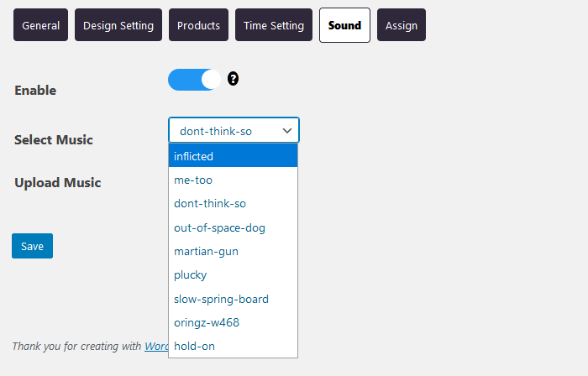This screenshot has width=588, height=376.
Task: Collapse the Select Music dropdown
Action: click(234, 130)
